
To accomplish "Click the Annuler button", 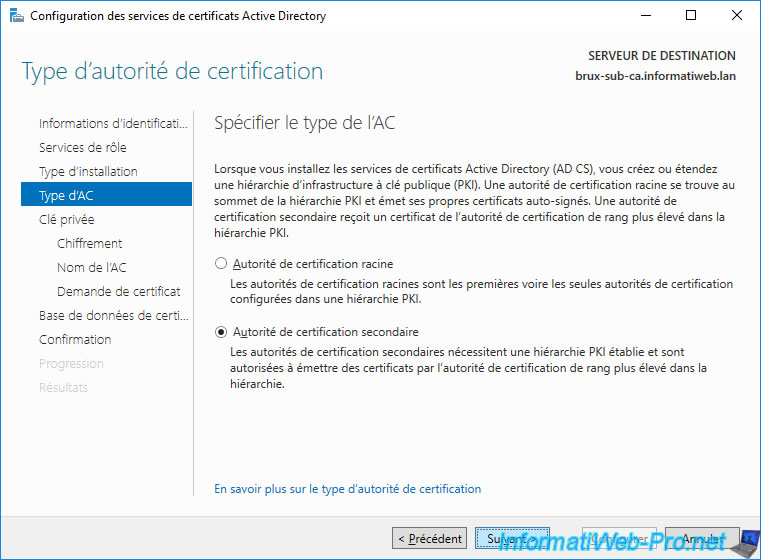I will (x=702, y=539).
